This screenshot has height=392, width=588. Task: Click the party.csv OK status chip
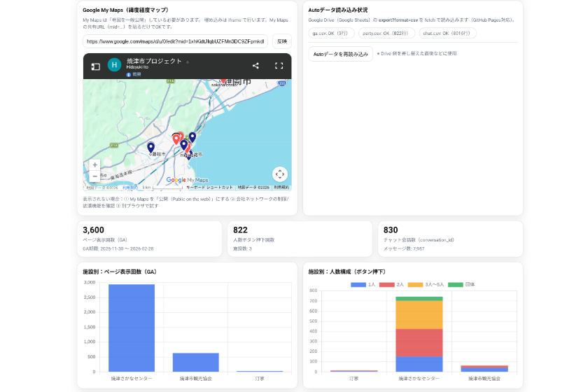tap(386, 34)
